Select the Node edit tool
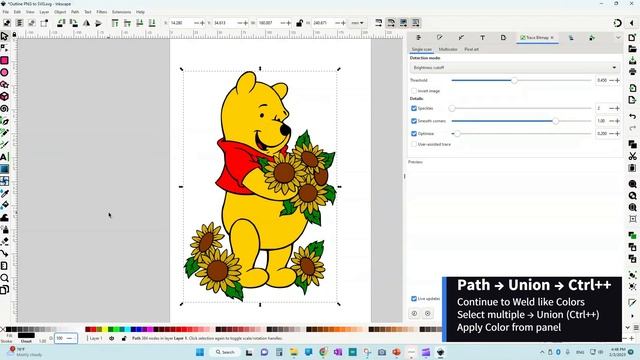 click(x=4, y=48)
